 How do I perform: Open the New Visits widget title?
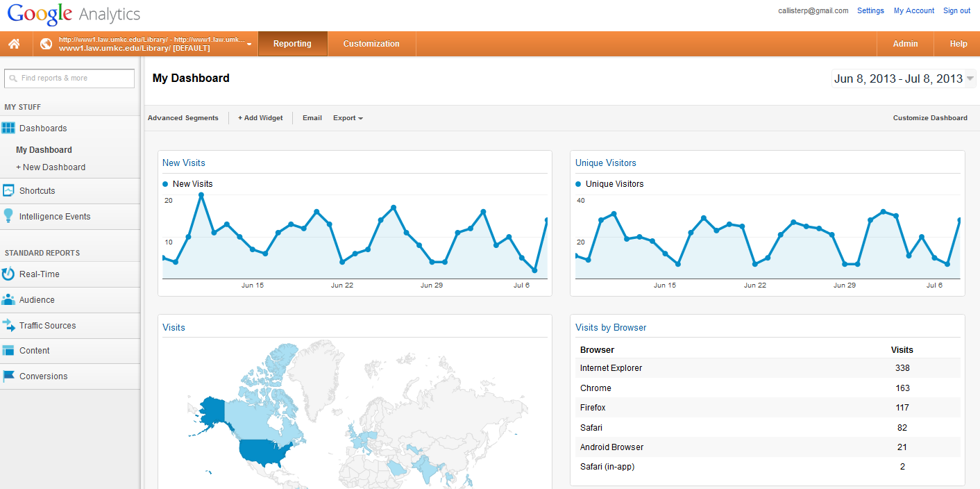(184, 163)
